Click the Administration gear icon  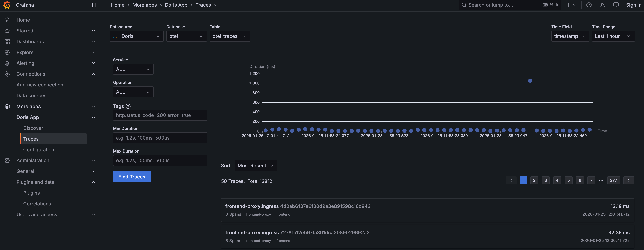(x=7, y=160)
